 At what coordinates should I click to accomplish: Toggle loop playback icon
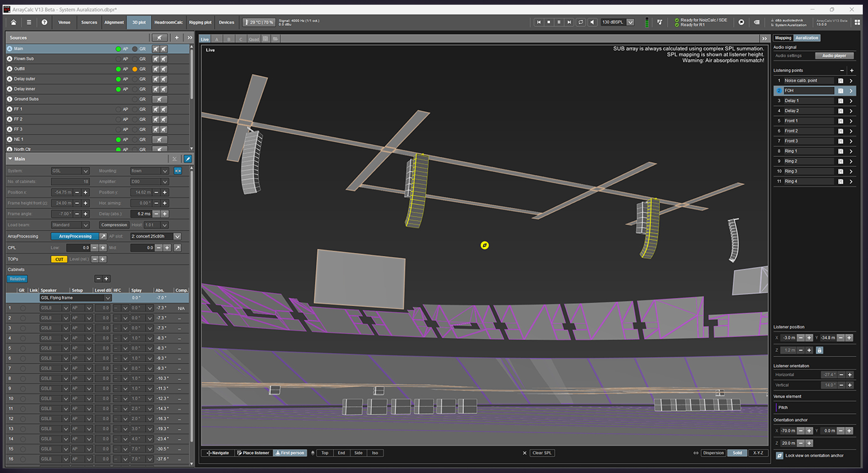pos(581,22)
